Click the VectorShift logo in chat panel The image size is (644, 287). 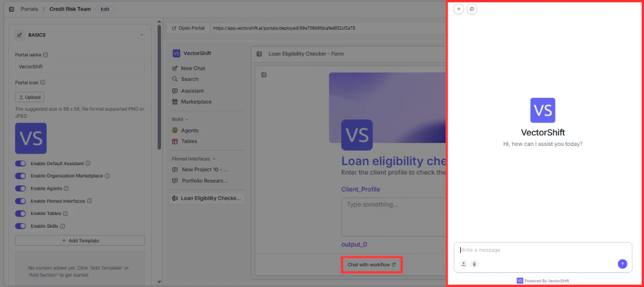click(543, 110)
